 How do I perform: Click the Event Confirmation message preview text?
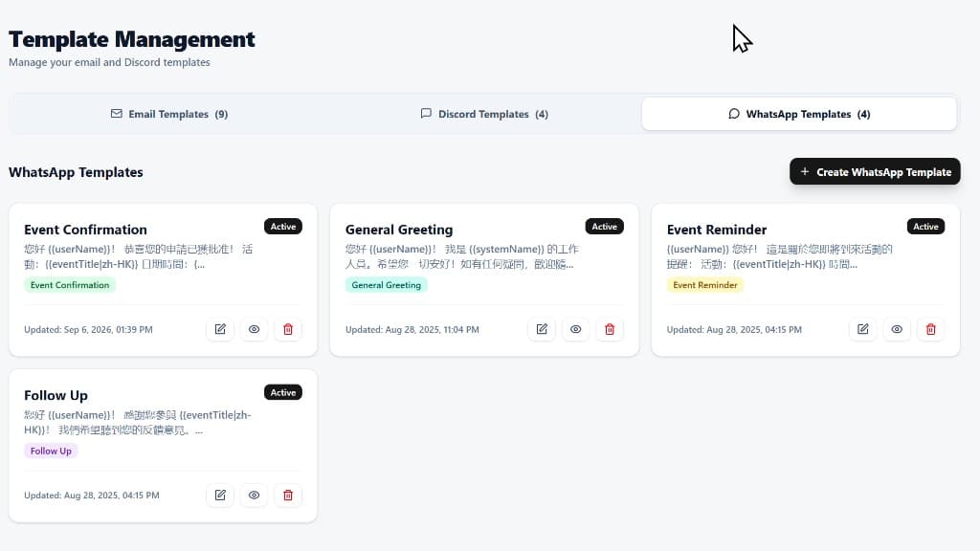(138, 256)
